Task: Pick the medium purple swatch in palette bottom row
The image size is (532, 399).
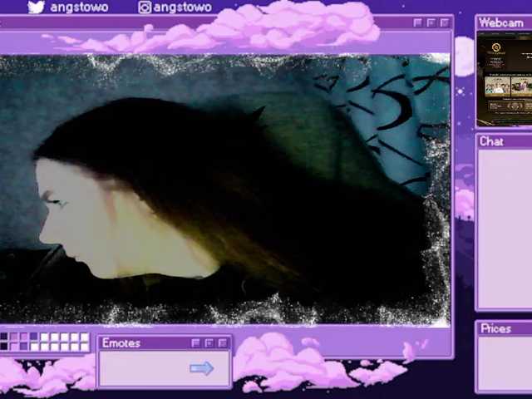Action: (24, 347)
